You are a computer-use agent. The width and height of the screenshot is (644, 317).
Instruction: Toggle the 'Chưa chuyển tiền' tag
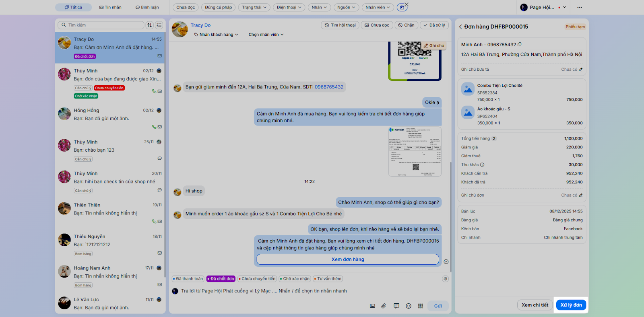(257, 279)
